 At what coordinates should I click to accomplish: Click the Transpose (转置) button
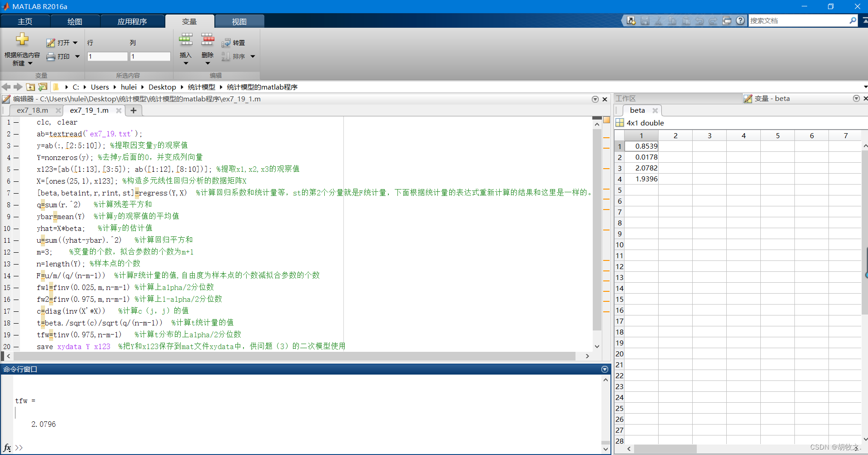pyautogui.click(x=233, y=43)
